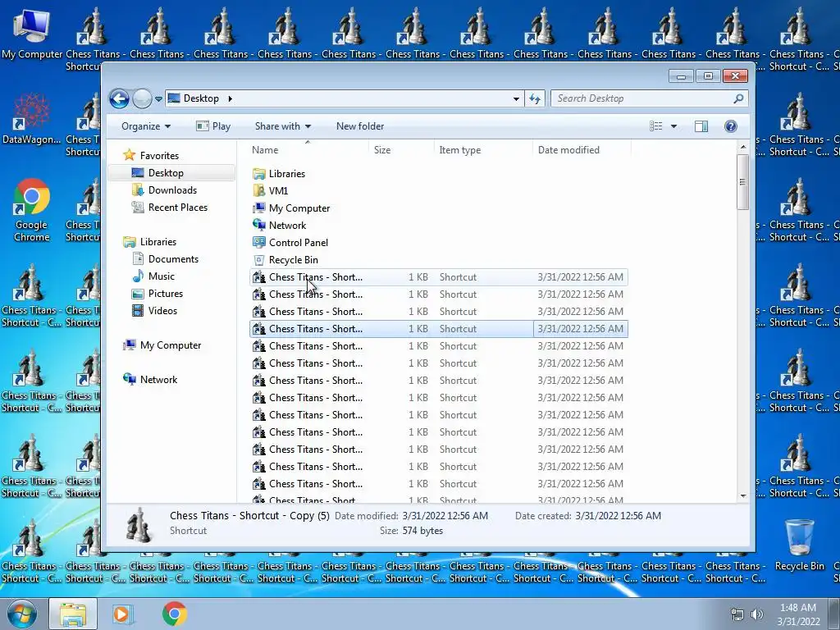Viewport: 840px width, 630px height.
Task: Click the Change your view icon
Action: coord(655,126)
